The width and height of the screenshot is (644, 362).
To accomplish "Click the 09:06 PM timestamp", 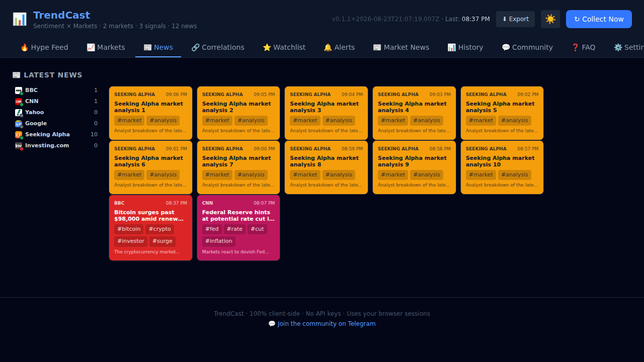I will [177, 95].
